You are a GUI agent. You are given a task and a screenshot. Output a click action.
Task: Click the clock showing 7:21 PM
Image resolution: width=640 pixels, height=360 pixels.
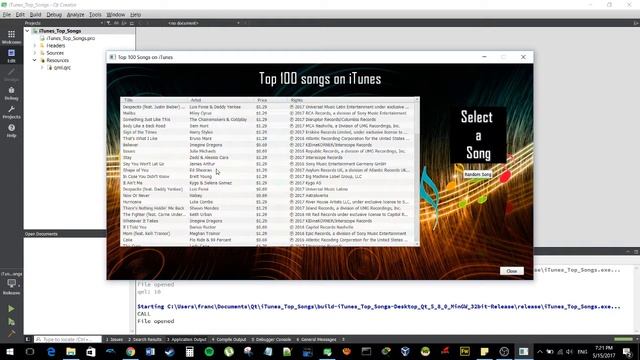[x=604, y=351]
